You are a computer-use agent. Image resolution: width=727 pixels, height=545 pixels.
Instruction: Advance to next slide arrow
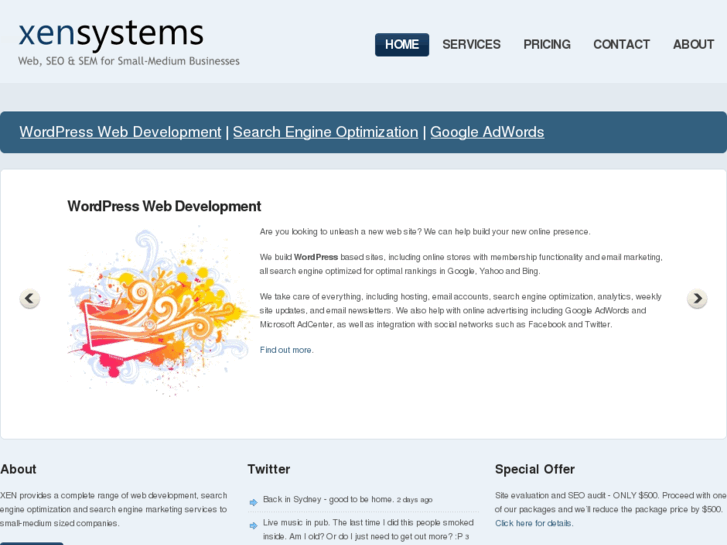pos(697,298)
